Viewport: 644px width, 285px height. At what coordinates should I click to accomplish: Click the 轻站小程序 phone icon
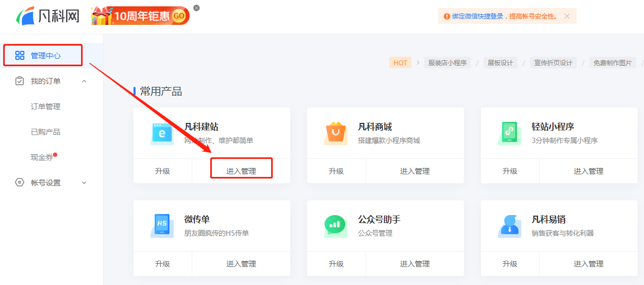[x=509, y=133]
